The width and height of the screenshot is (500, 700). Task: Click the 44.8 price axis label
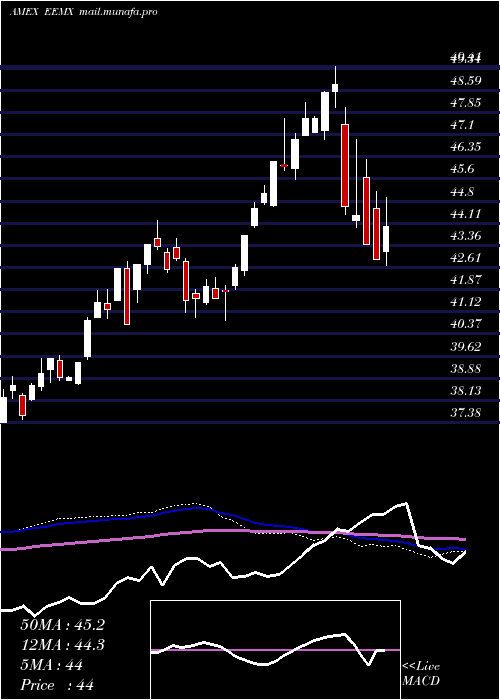(462, 192)
